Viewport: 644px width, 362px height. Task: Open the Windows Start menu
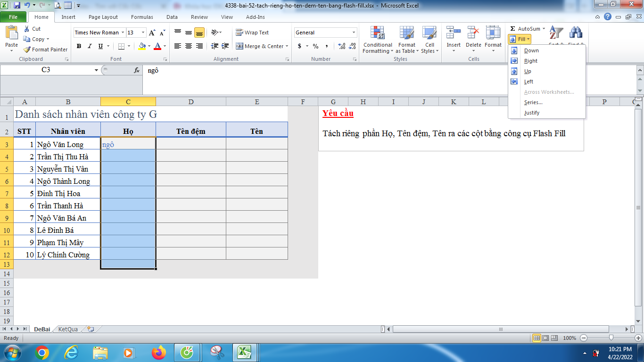tap(12, 353)
